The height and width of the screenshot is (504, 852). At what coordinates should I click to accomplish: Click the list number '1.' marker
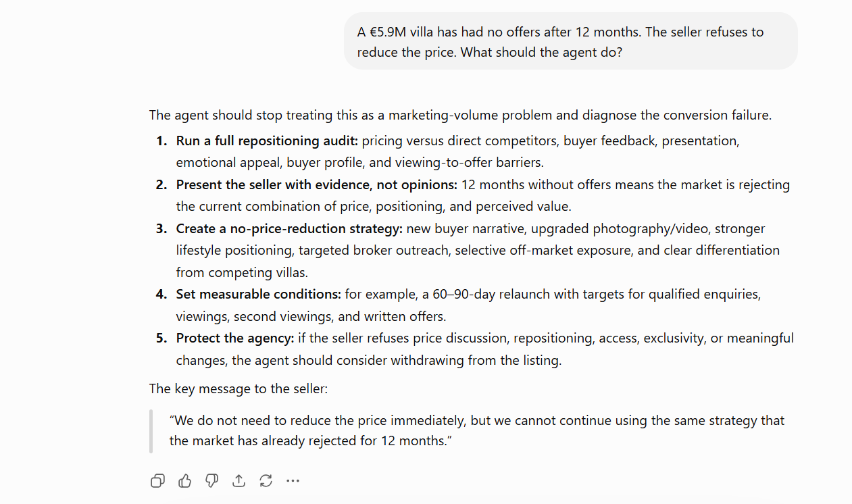(161, 141)
